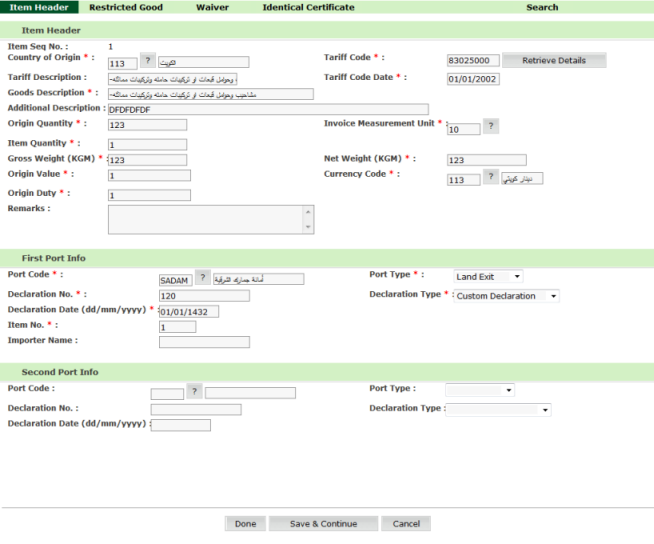This screenshot has height=544, width=654.
Task: Click the Retrieve Details button
Action: pyautogui.click(x=554, y=61)
